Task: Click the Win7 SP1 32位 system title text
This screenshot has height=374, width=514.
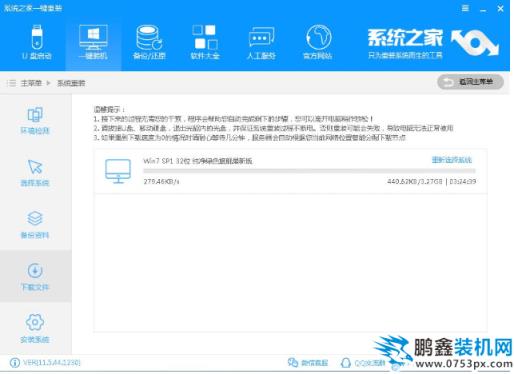Action: click(x=198, y=161)
